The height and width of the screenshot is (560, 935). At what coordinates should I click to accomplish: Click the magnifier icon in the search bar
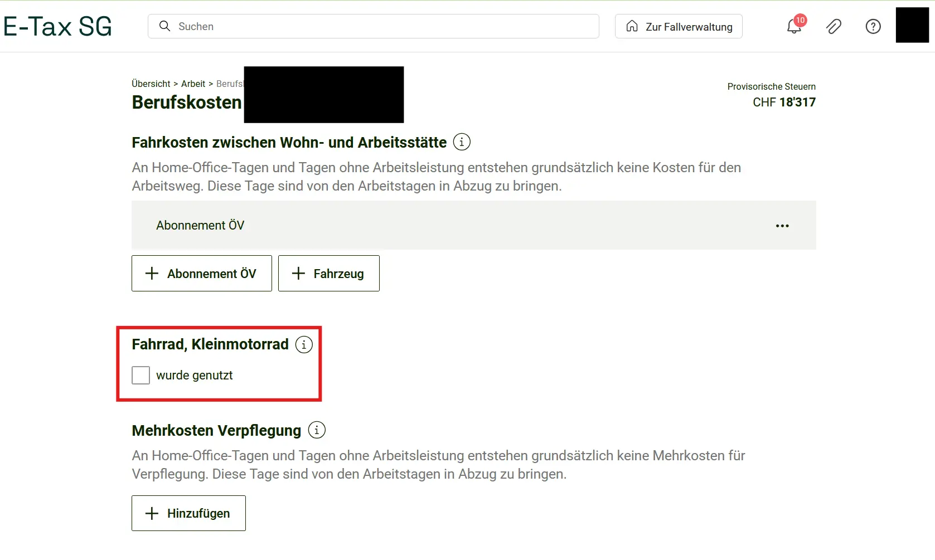click(164, 26)
